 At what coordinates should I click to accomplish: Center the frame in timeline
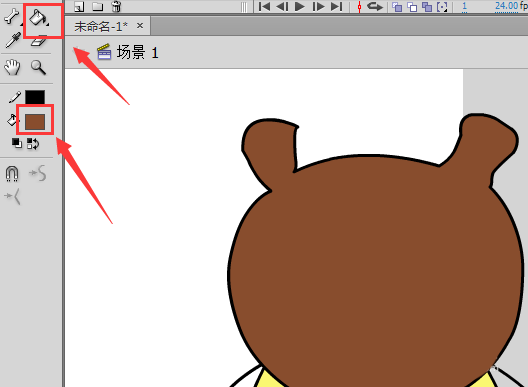[359, 7]
